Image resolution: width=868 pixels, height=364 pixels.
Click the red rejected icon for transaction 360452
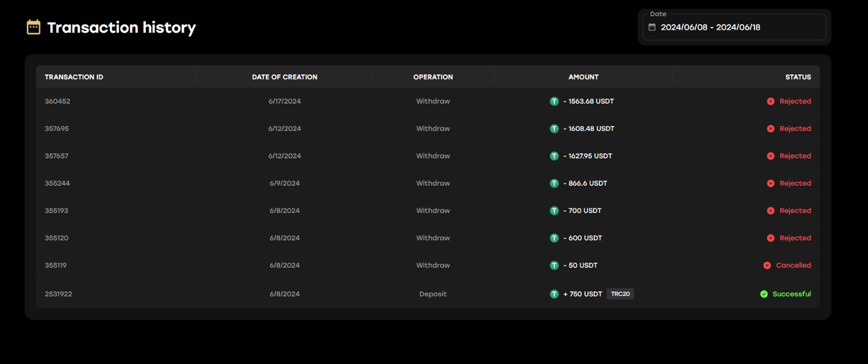coord(770,101)
